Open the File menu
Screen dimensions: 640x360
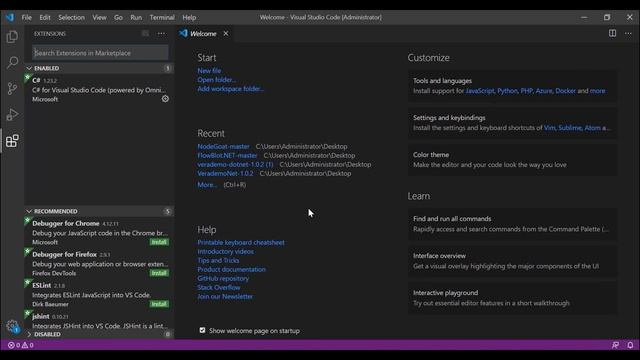pos(27,17)
